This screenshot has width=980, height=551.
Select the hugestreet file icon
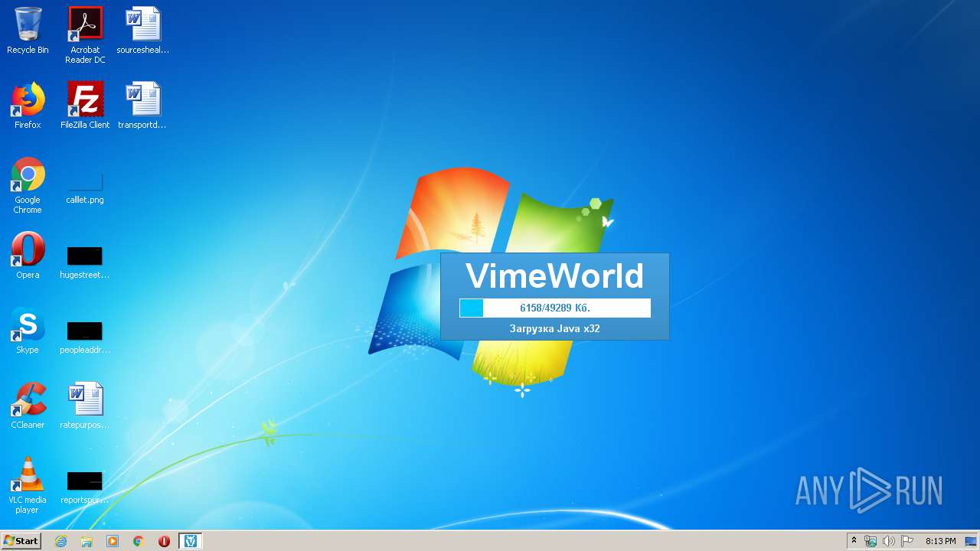click(x=85, y=262)
